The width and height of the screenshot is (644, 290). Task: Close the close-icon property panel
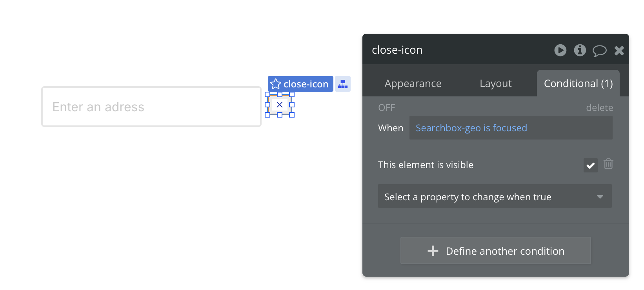pos(619,51)
